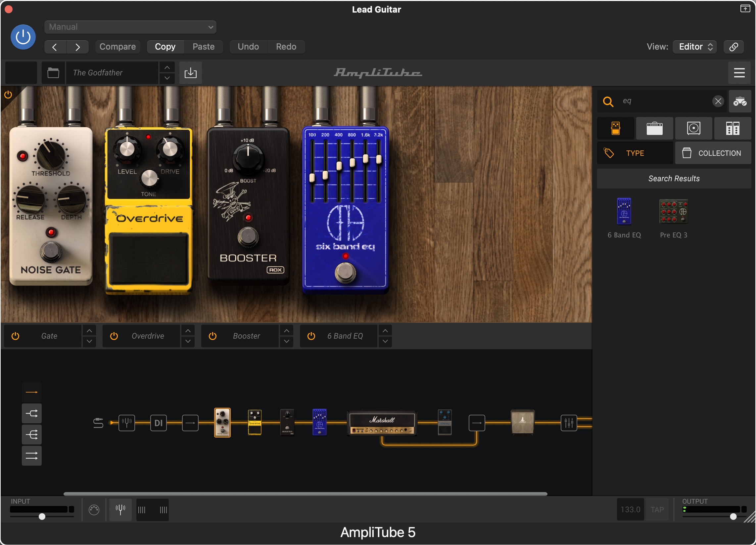Select the cabinet block in signal chain

(523, 422)
